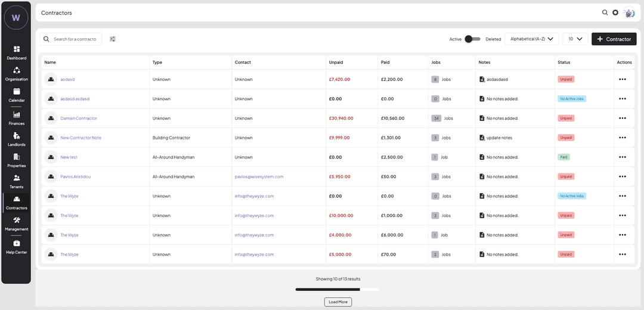Open settings gear in top bar
The height and width of the screenshot is (310, 644).
pos(615,13)
